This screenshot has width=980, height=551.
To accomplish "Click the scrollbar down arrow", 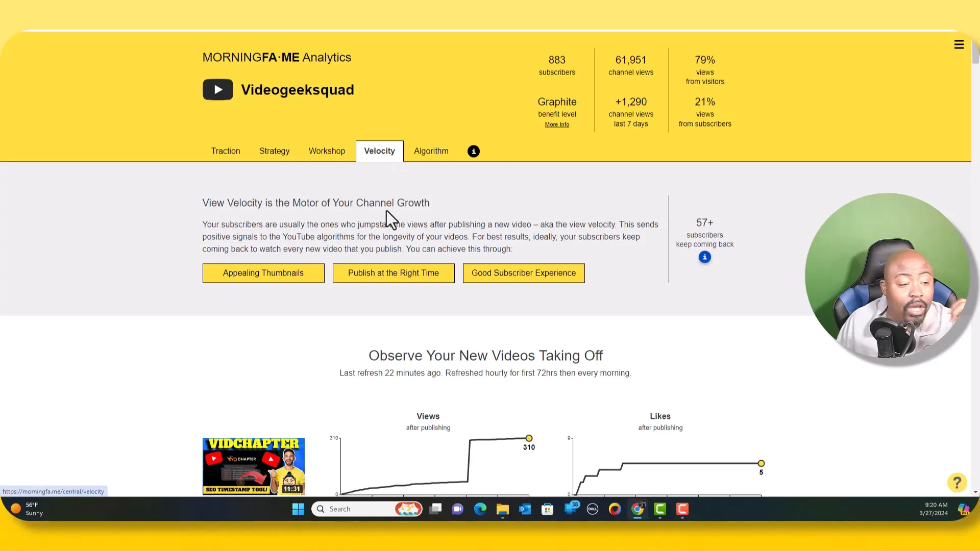I will click(x=975, y=492).
